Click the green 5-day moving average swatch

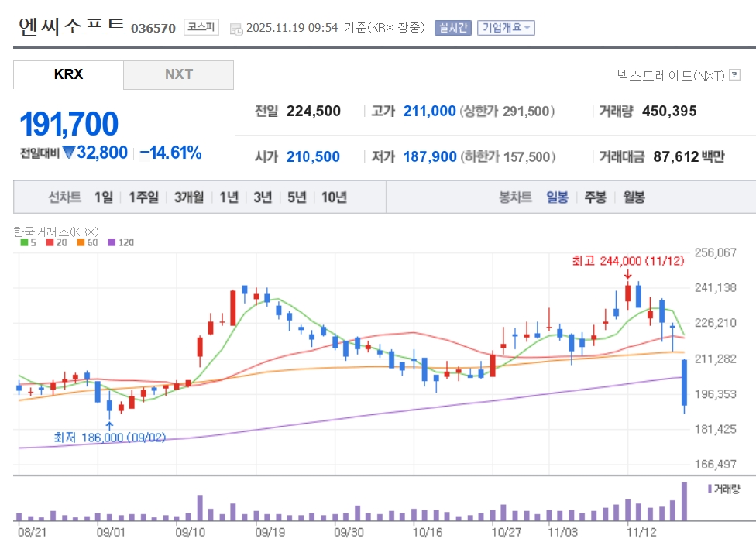(23, 242)
